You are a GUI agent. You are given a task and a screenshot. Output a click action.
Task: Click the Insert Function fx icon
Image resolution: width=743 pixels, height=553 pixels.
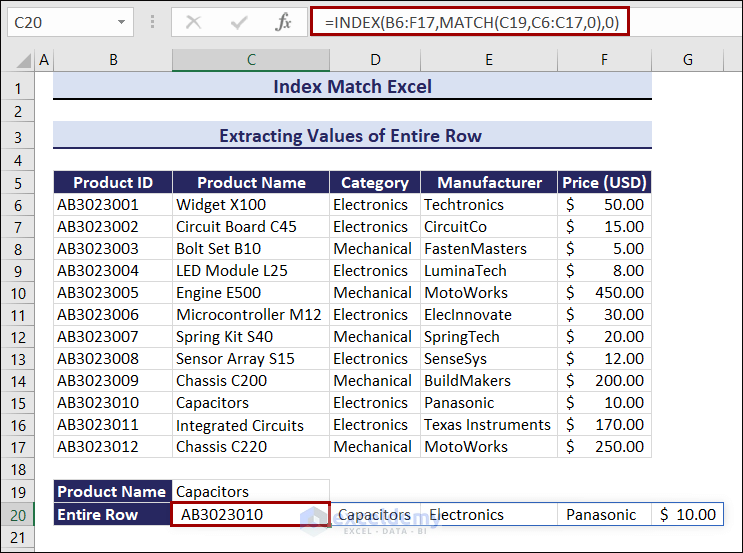(283, 21)
